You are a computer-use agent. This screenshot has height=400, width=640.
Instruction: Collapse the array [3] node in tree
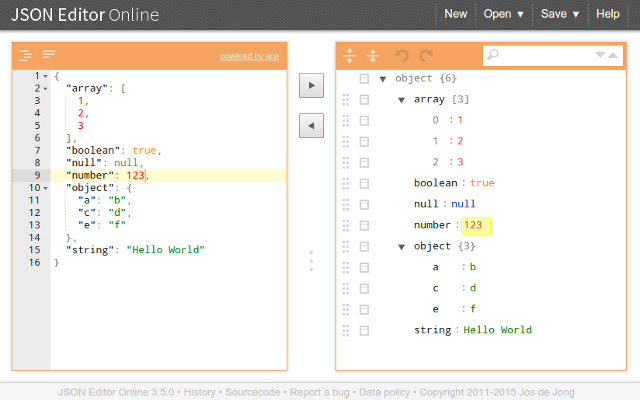pyautogui.click(x=402, y=100)
